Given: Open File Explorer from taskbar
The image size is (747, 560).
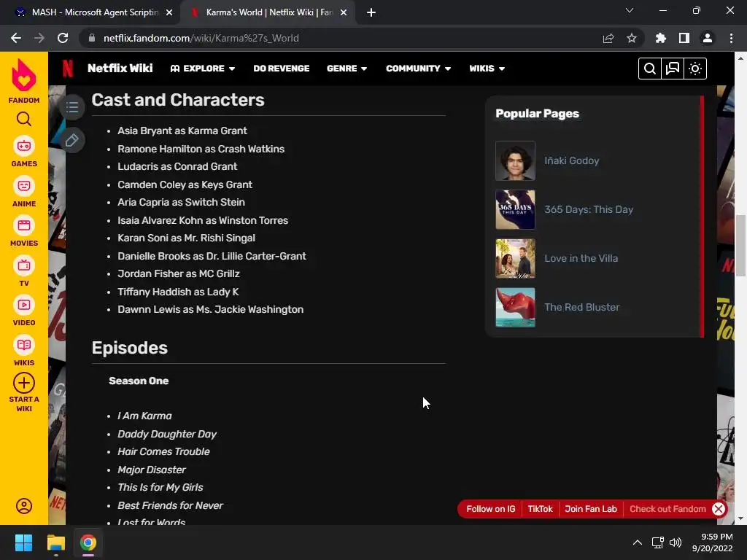Looking at the screenshot, I should 55,542.
